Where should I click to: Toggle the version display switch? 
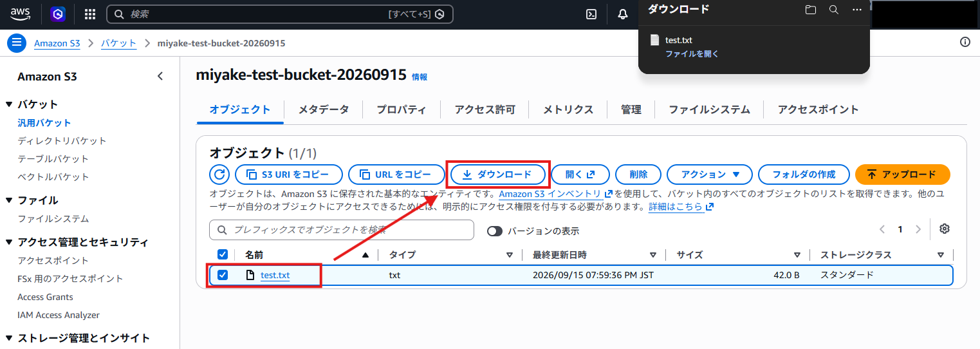pos(494,231)
